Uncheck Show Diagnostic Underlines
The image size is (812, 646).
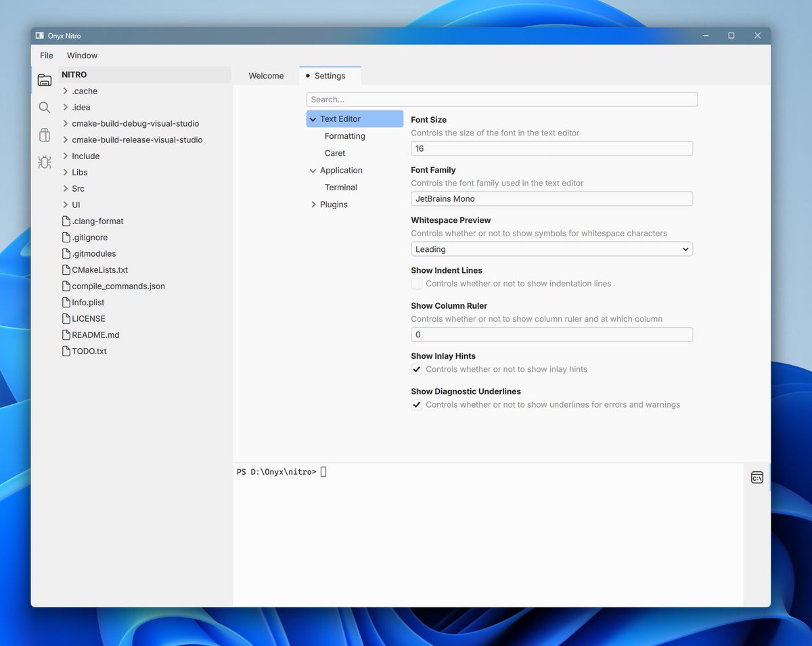pos(416,404)
